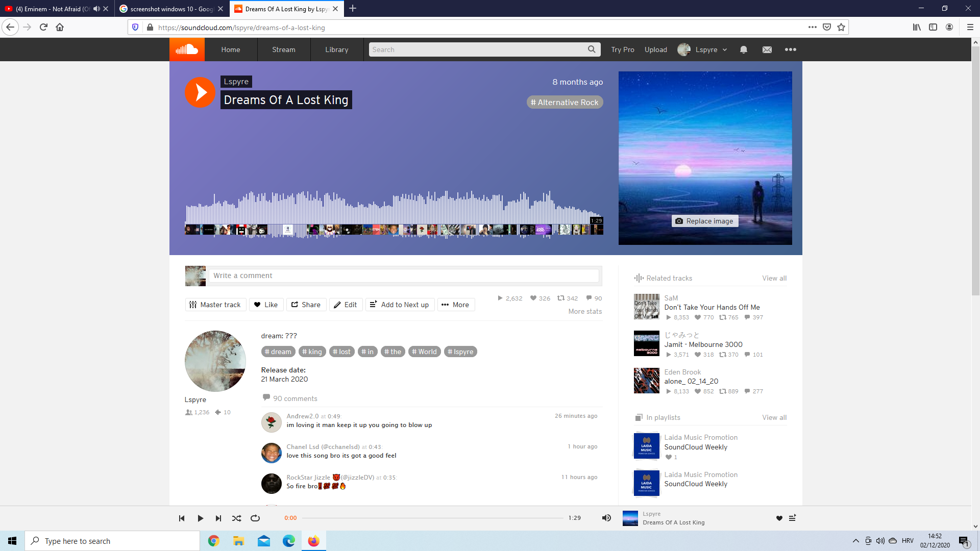Mute the volume in the player bar
This screenshot has width=980, height=551.
(606, 518)
